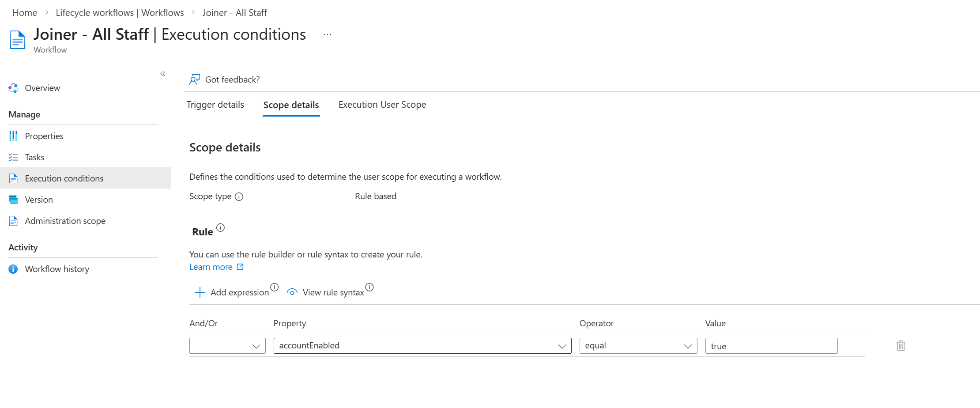The width and height of the screenshot is (980, 408).
Task: Click the eye icon for View rule syntax
Action: pos(292,292)
